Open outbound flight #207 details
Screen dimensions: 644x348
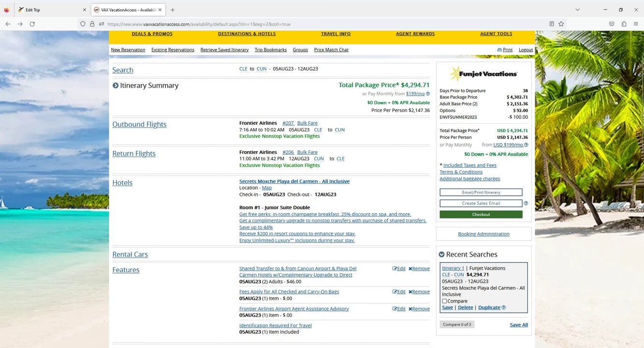point(288,123)
